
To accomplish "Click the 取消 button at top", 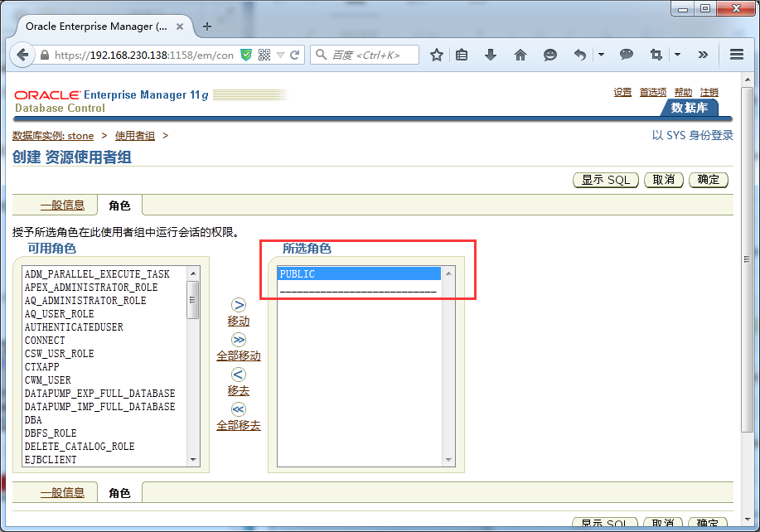I will pos(664,180).
